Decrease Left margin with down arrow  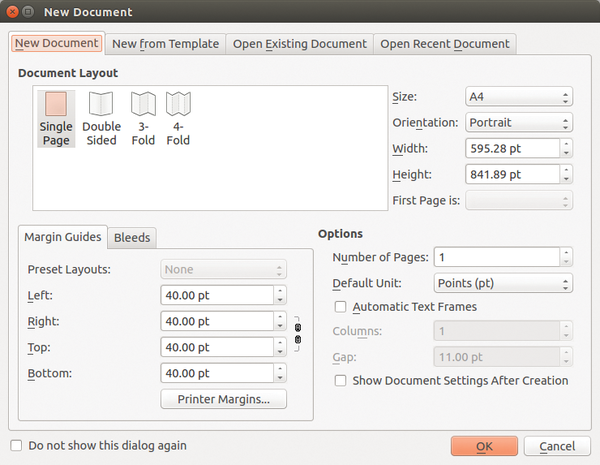tap(280, 300)
